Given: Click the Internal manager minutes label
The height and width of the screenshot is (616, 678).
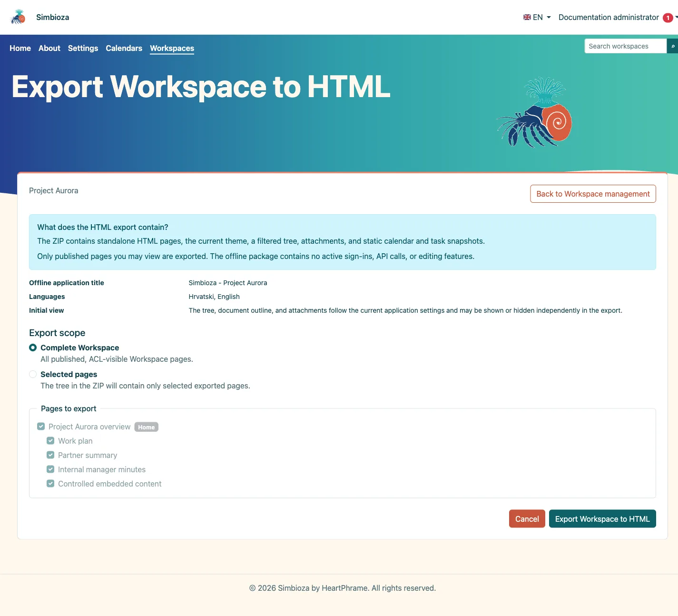Looking at the screenshot, I should click(102, 469).
